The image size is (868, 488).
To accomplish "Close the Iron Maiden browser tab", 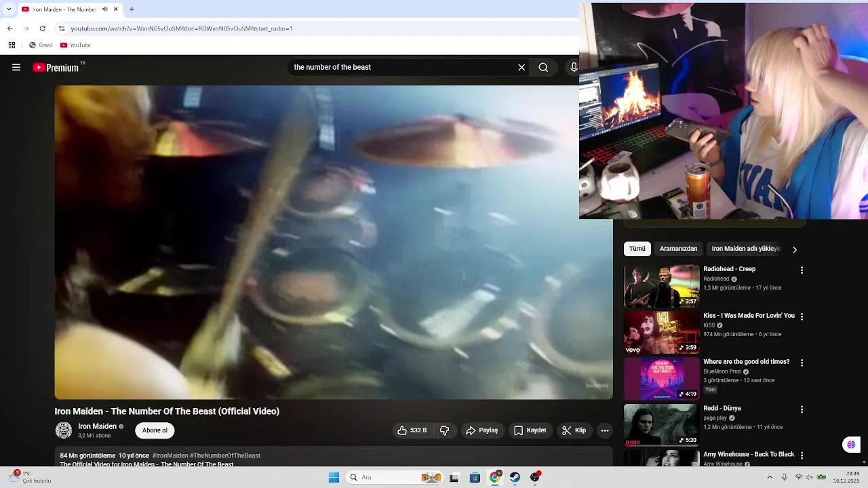I will [x=116, y=9].
